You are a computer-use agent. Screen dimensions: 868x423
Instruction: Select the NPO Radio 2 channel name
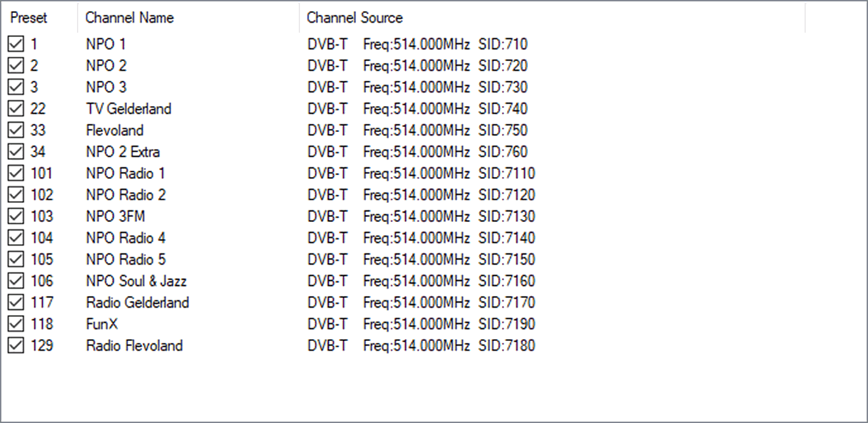pos(126,195)
